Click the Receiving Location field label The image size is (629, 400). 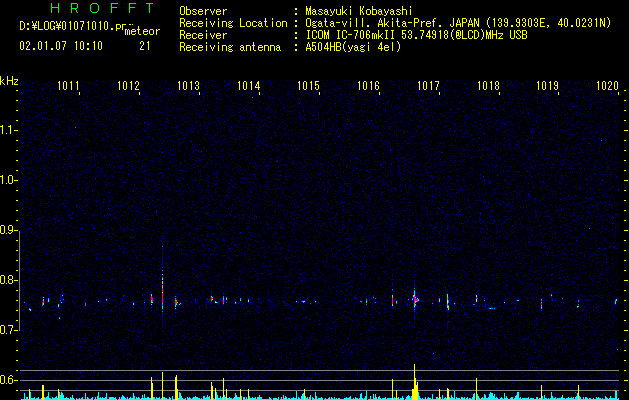233,23
